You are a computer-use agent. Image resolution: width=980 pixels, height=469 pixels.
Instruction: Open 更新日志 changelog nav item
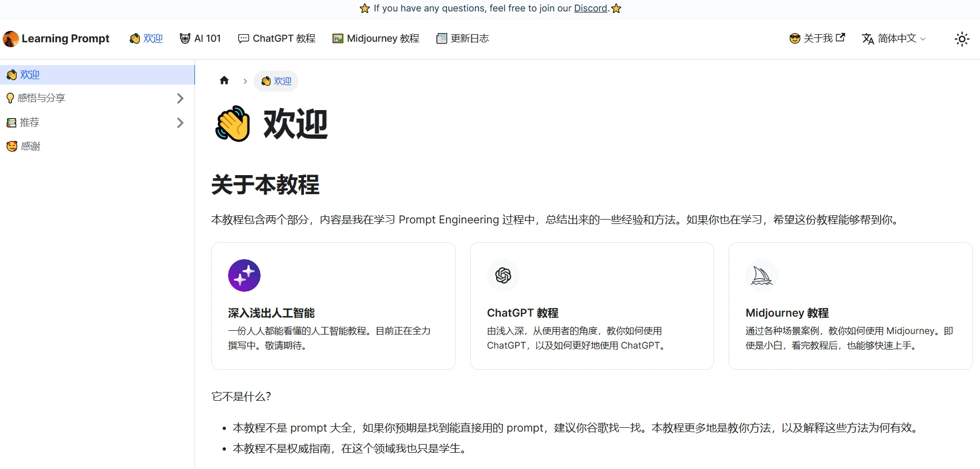pos(463,38)
